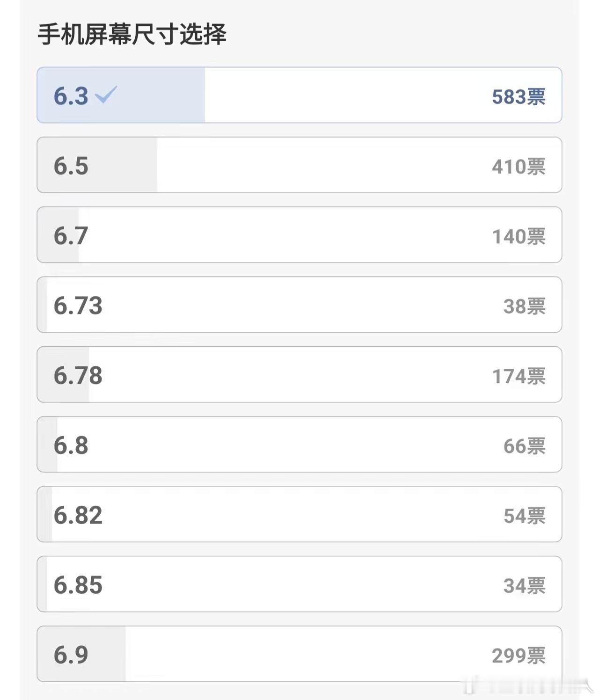Screen dimensions: 599x700
Task: Click the 583票 vote count
Action: pos(518,97)
